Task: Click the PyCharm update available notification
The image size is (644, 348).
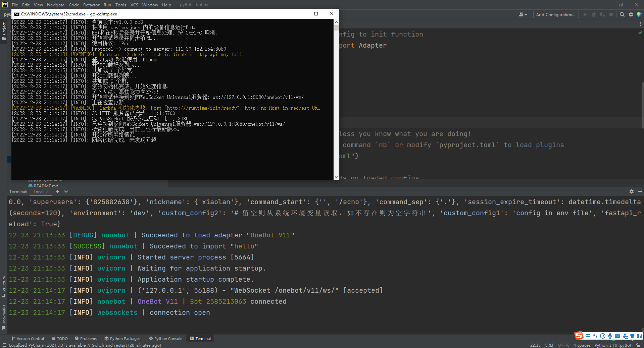Action: click(85, 345)
